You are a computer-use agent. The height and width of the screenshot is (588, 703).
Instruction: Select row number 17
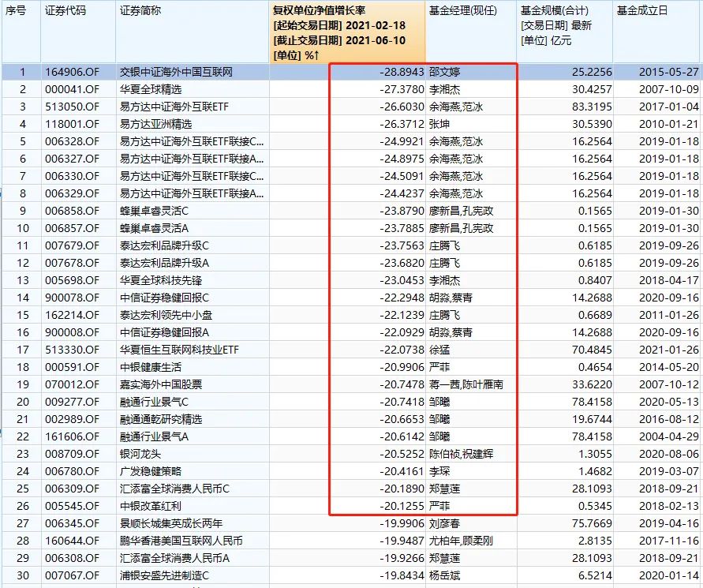pos(23,350)
